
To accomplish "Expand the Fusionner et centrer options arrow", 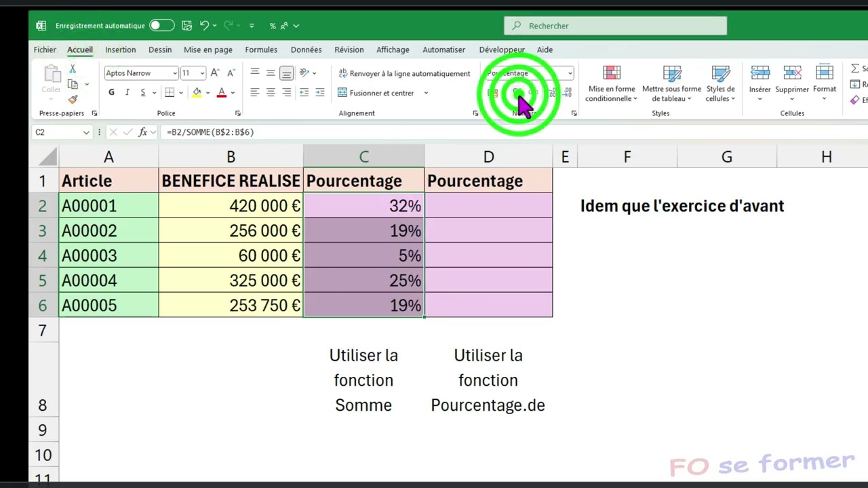I will click(x=426, y=93).
